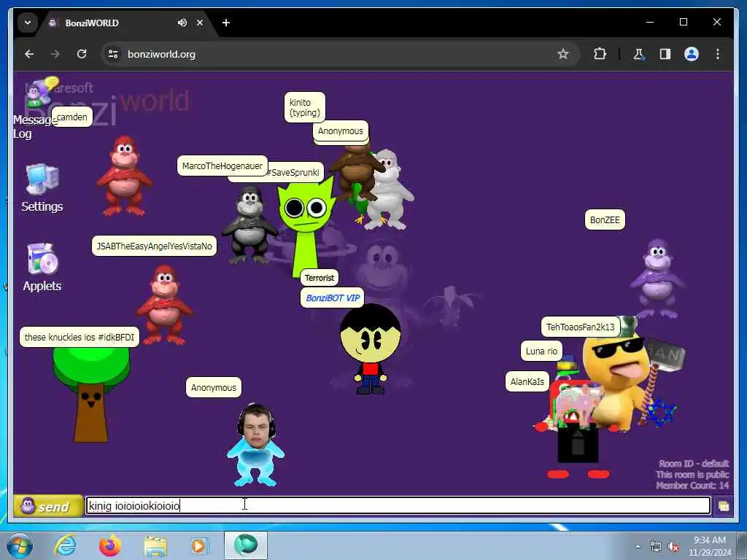Toggle the browser side panel
The height and width of the screenshot is (560, 747).
665,54
